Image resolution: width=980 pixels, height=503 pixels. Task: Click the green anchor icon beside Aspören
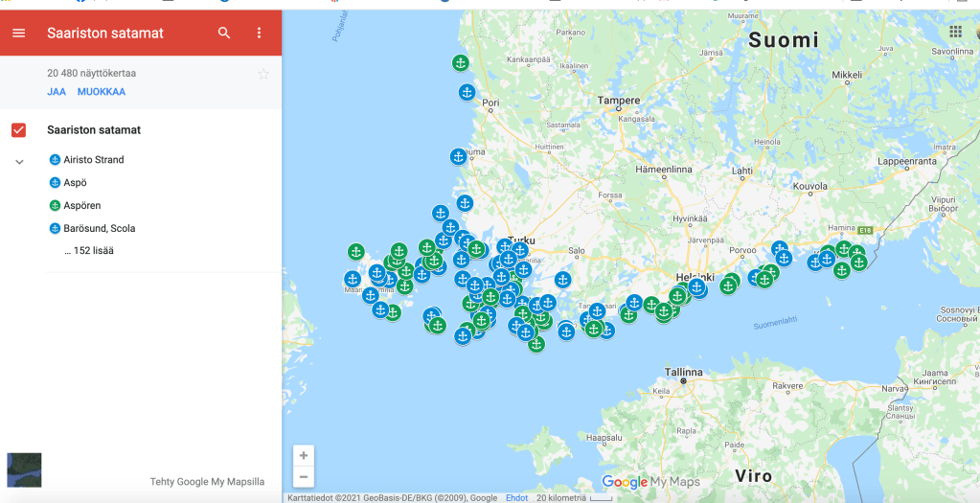[55, 206]
